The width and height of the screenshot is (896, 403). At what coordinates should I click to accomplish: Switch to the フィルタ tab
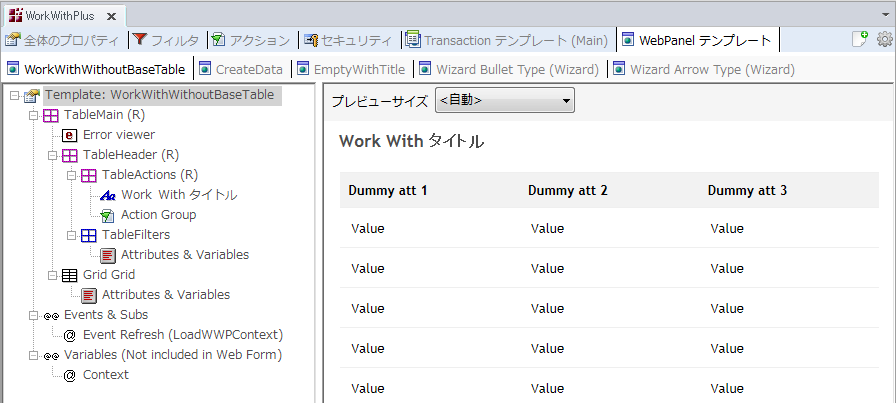pyautogui.click(x=166, y=41)
